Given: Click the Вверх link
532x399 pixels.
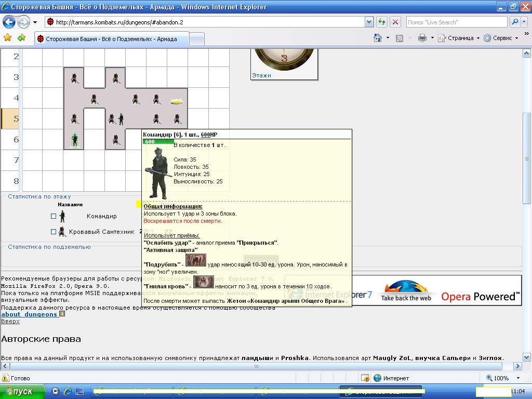Looking at the screenshot, I should [x=10, y=321].
